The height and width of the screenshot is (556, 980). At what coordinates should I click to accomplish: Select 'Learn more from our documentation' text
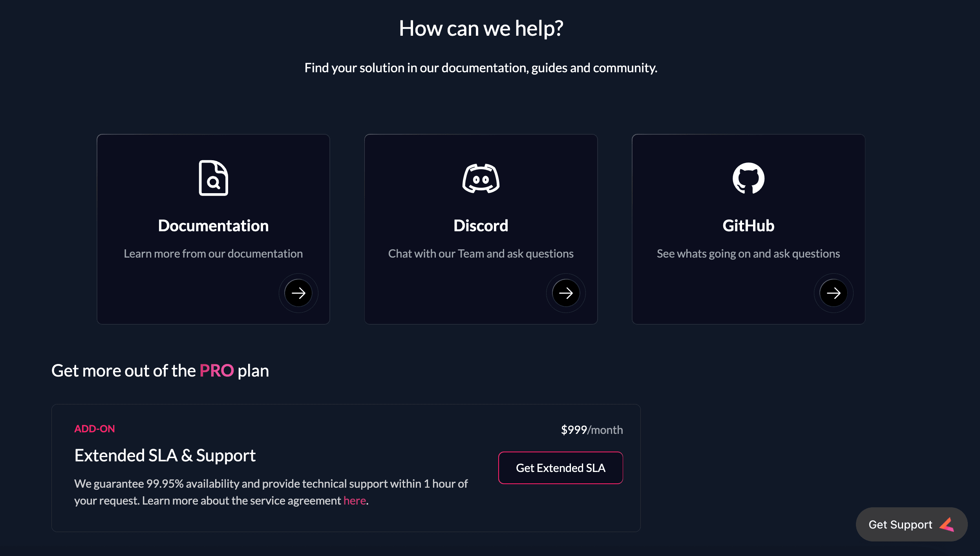tap(213, 254)
